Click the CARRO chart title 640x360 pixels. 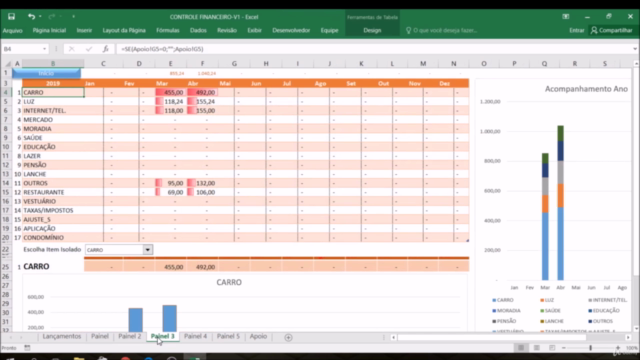pyautogui.click(x=229, y=282)
